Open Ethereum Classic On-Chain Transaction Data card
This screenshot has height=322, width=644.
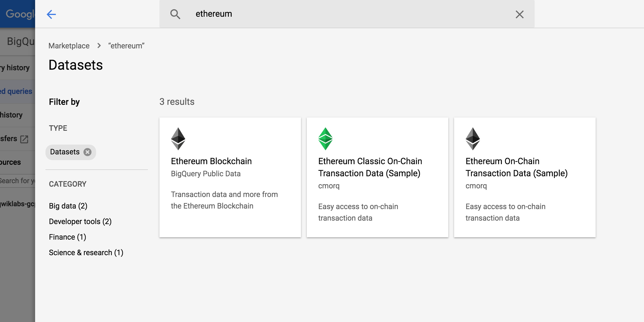point(370,167)
